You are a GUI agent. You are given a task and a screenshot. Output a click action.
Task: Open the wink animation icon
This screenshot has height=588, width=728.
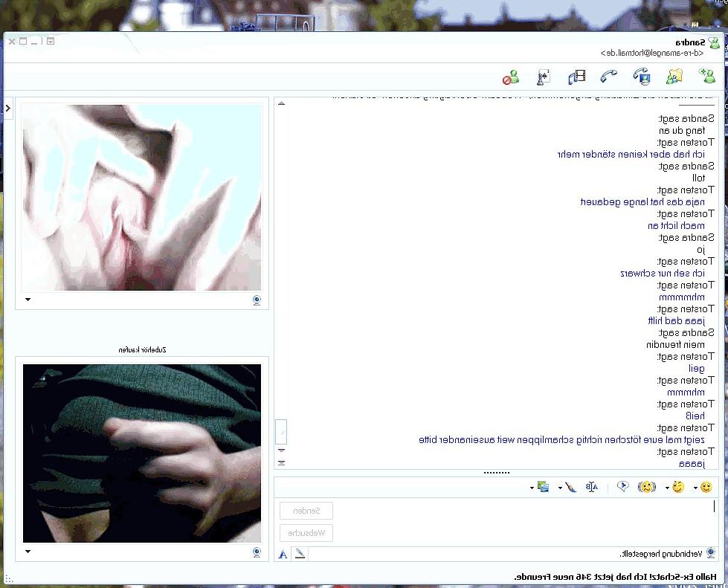(678, 487)
